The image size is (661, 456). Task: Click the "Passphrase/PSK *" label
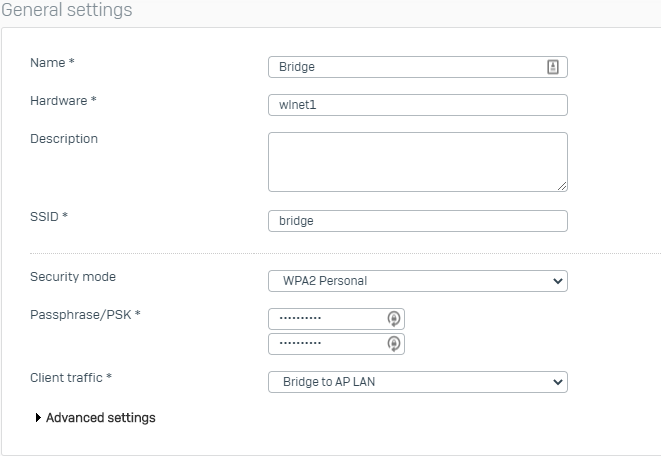(85, 315)
